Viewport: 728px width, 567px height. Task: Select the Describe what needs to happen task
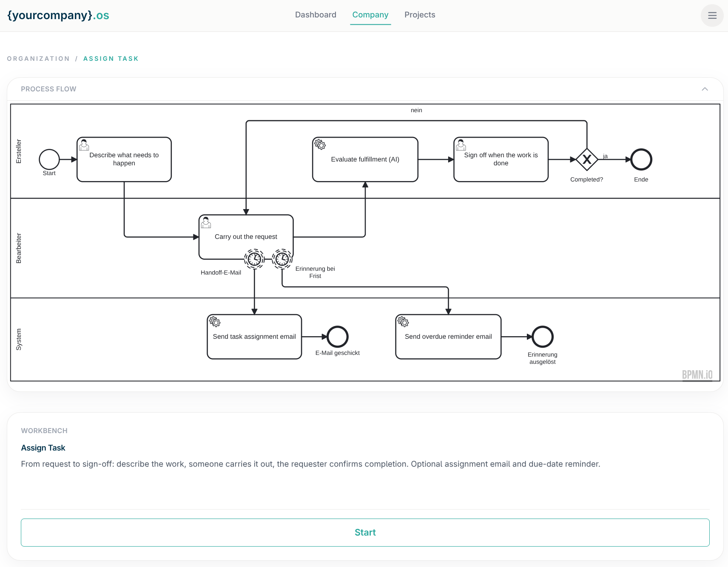124,159
